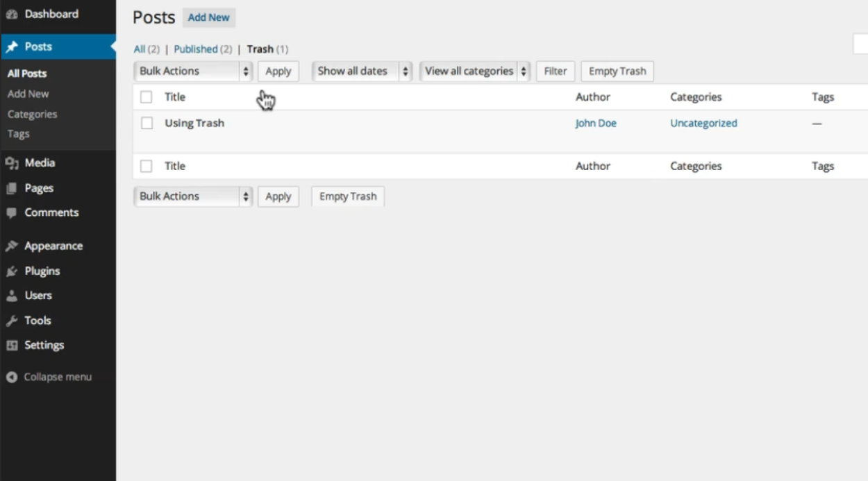Select All Posts in the submenu

[x=27, y=74]
